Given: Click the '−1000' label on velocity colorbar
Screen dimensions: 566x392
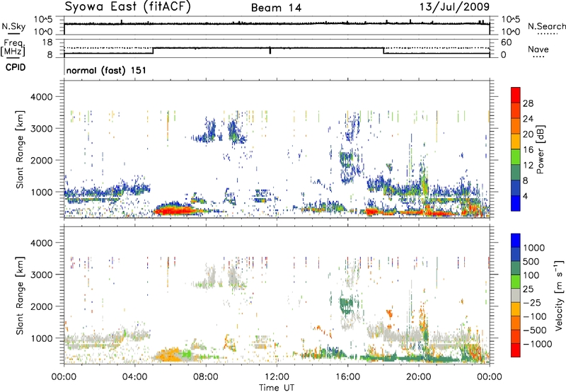Looking at the screenshot, I should point(538,344).
